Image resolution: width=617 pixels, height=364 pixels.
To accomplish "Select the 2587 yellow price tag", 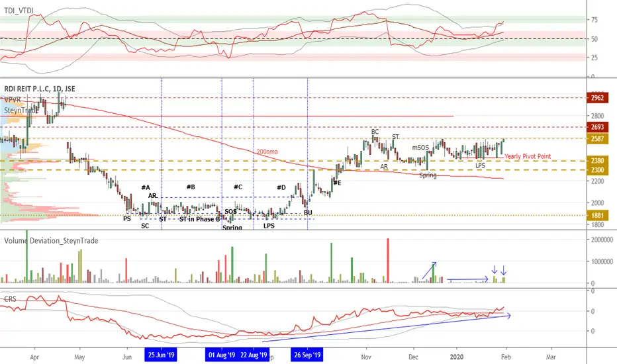I will (x=597, y=138).
